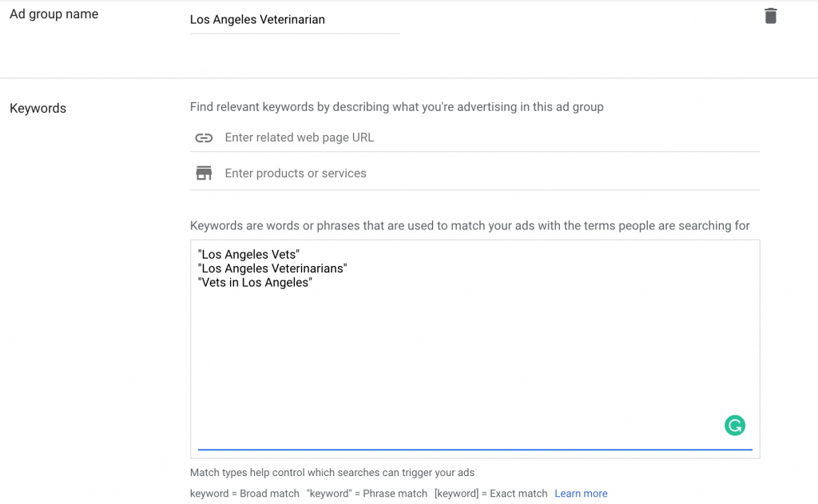Click the Keywords section label
The image size is (818, 504).
pos(38,109)
